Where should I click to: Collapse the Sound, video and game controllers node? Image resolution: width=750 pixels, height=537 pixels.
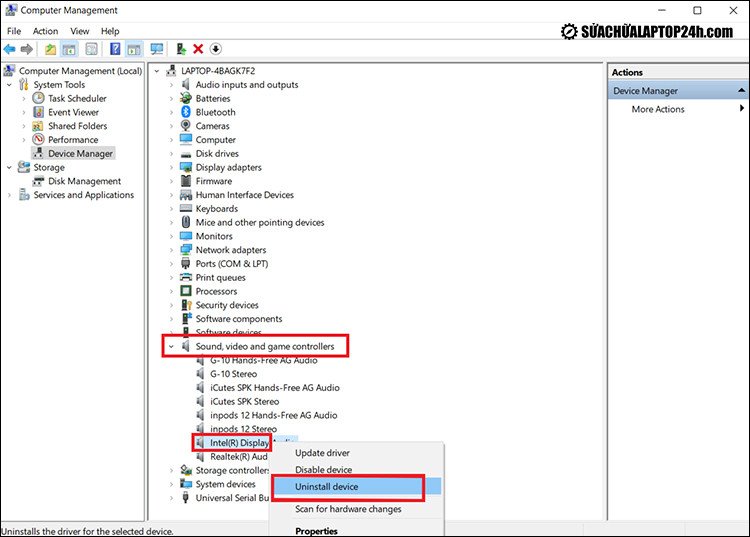(171, 346)
